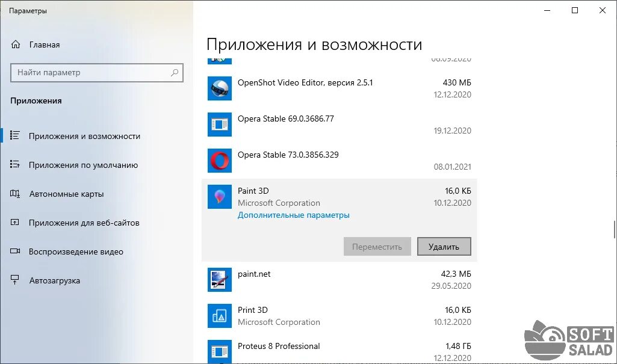
Task: Minimize the Параметры window
Action: pos(547,11)
